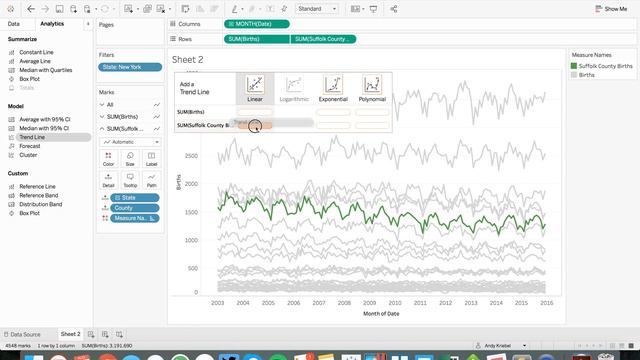Select the Forecast model item
640x360 pixels.
pyautogui.click(x=29, y=146)
